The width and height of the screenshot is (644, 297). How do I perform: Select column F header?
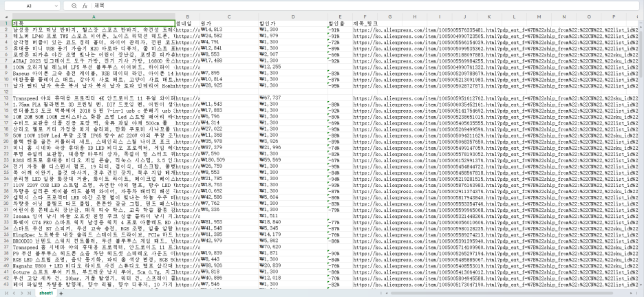(365, 16)
